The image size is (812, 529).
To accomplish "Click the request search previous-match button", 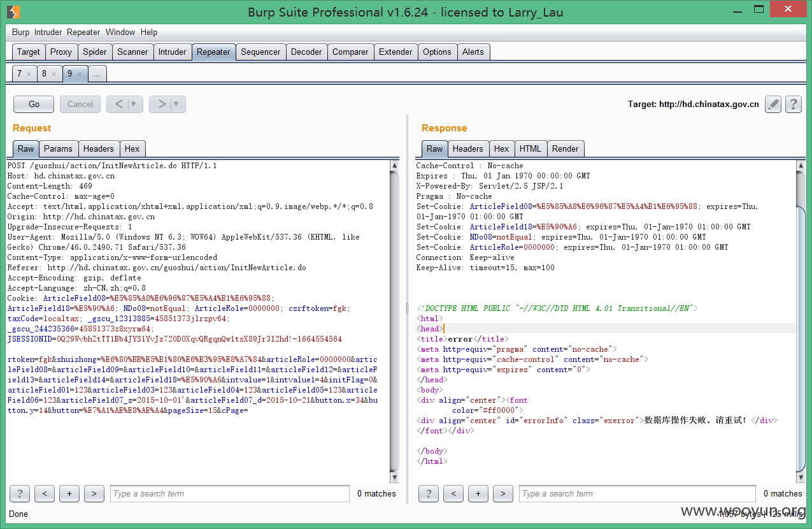I will coord(45,493).
